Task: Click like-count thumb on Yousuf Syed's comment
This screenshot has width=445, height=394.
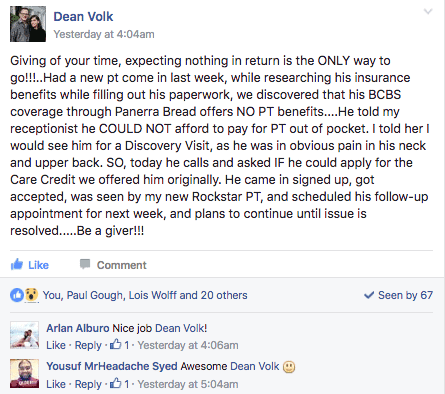Action: (x=115, y=383)
